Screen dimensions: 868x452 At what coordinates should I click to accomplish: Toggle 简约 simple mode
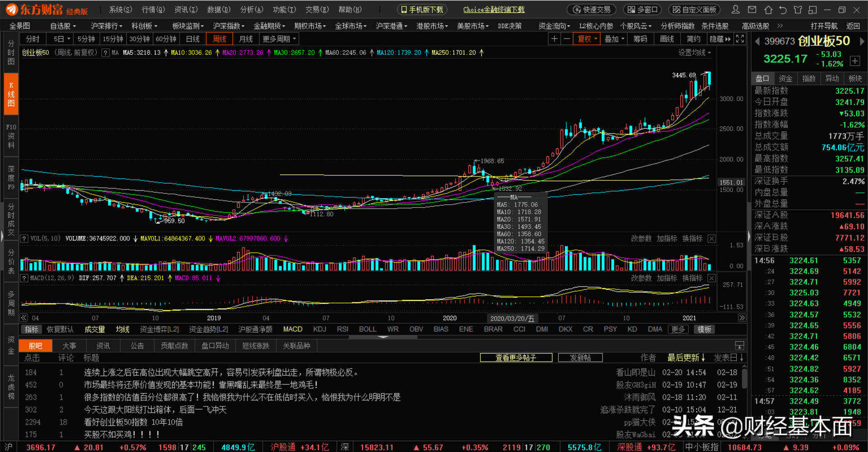(693, 39)
